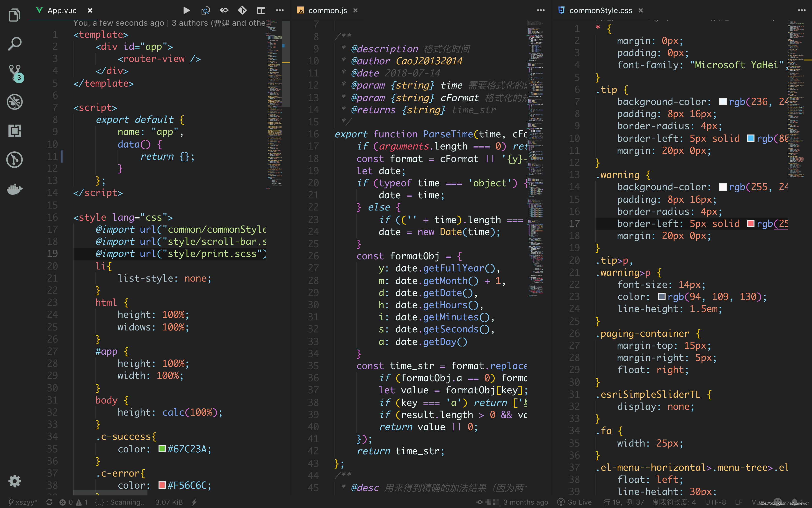Open more actions menu for App.vue editor
Screen dimensions: 812x508
[280, 10]
